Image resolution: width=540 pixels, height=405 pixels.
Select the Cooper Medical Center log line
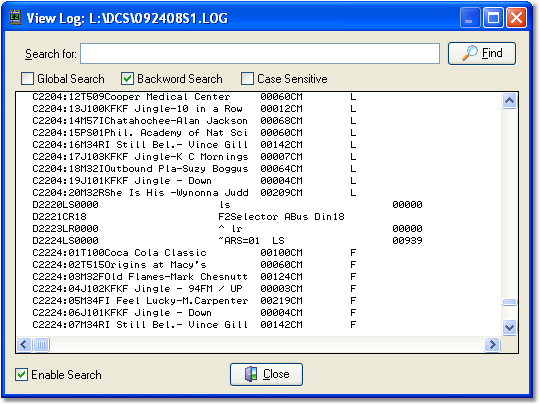pyautogui.click(x=195, y=97)
